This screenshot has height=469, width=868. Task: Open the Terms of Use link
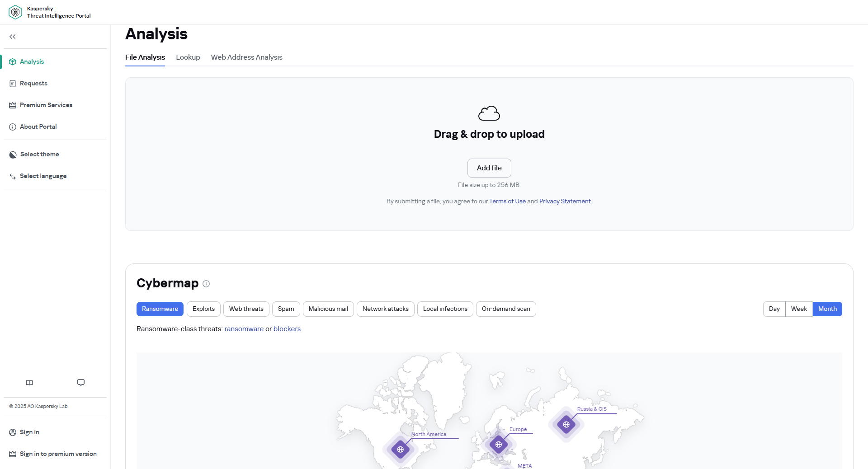click(x=507, y=202)
